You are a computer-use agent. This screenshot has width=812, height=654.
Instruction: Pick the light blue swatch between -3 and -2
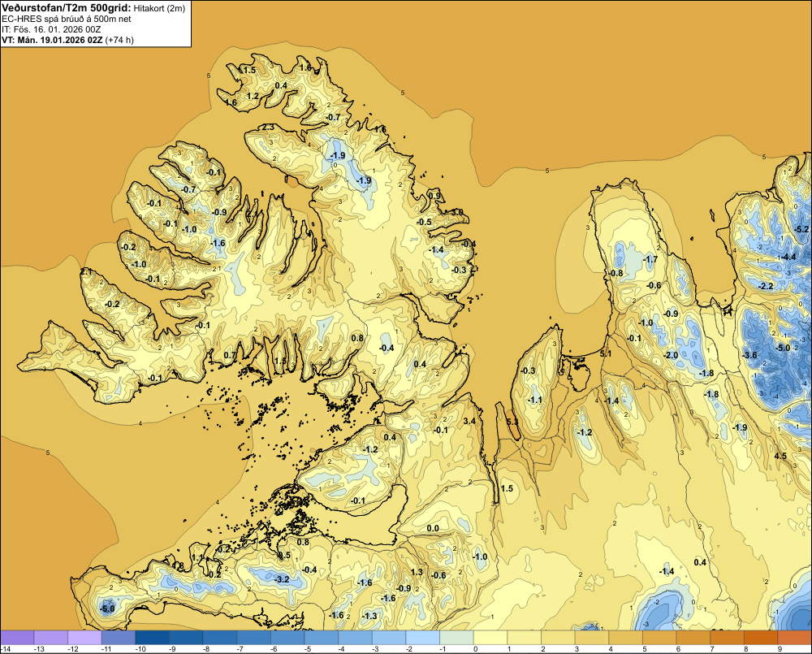tap(390, 638)
